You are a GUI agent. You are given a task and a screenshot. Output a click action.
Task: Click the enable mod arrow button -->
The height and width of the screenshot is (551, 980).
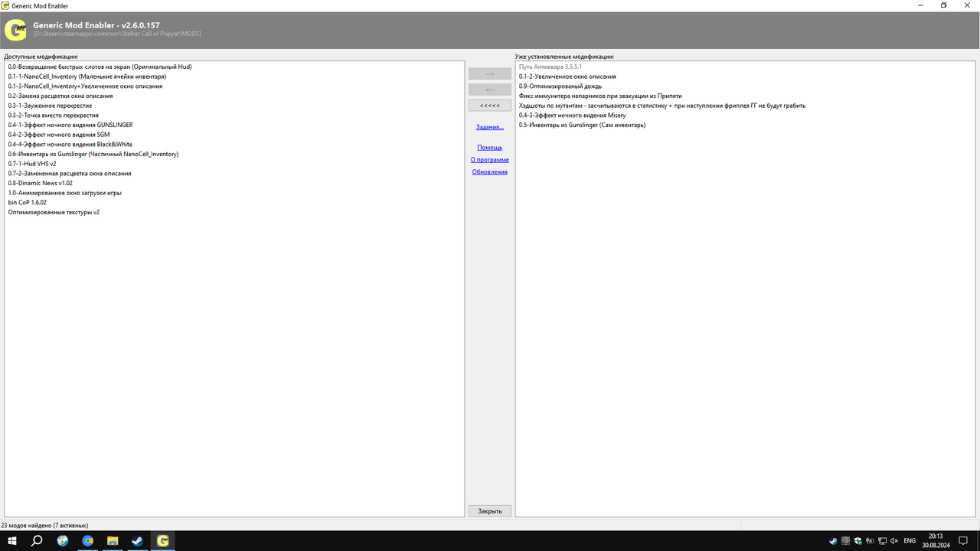(x=490, y=73)
